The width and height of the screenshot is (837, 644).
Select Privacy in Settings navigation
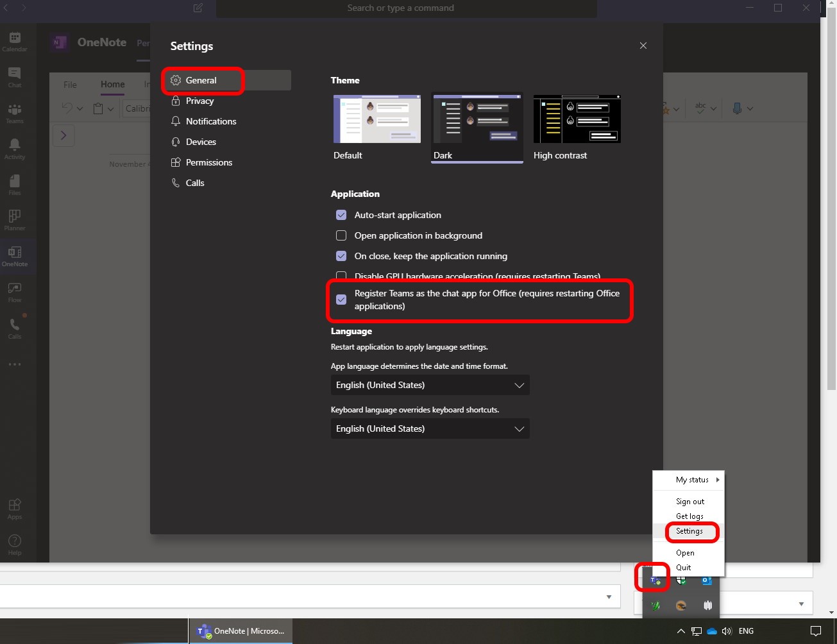[199, 101]
